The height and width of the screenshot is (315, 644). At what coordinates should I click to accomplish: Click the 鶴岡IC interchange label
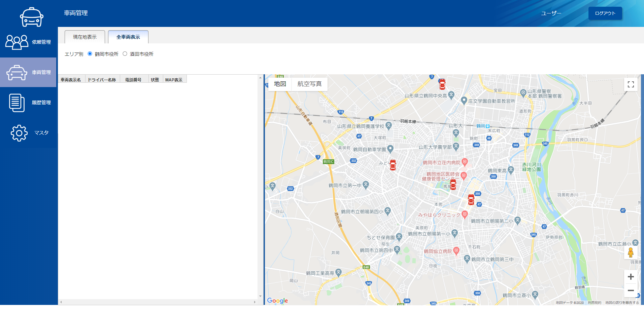(x=328, y=162)
